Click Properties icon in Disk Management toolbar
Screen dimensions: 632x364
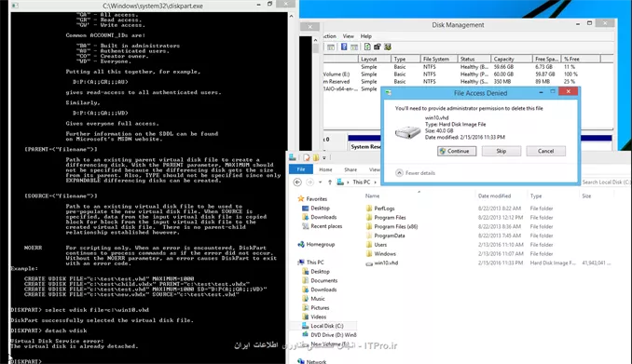(x=378, y=47)
